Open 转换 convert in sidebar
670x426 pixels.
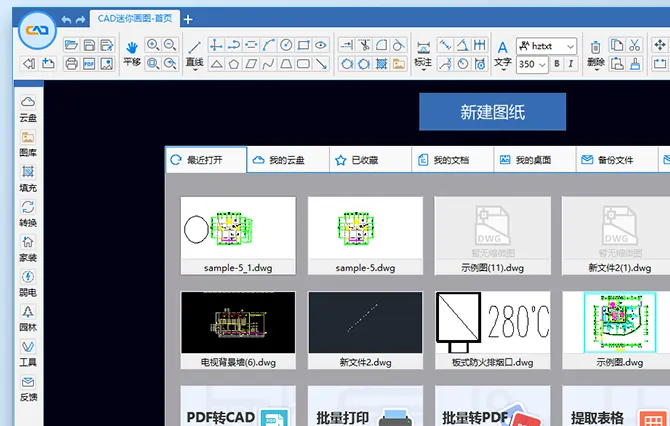(28, 214)
